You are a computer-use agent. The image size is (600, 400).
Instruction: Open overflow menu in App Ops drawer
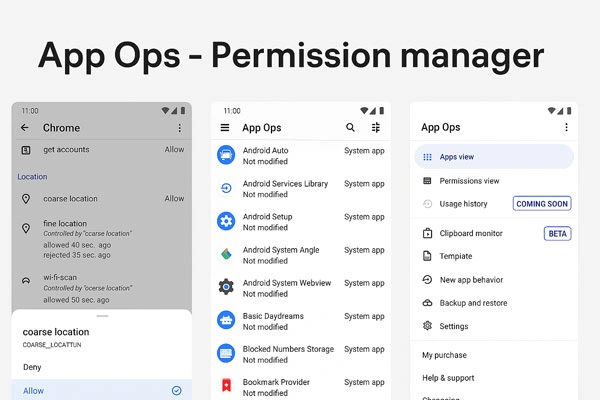click(x=566, y=127)
